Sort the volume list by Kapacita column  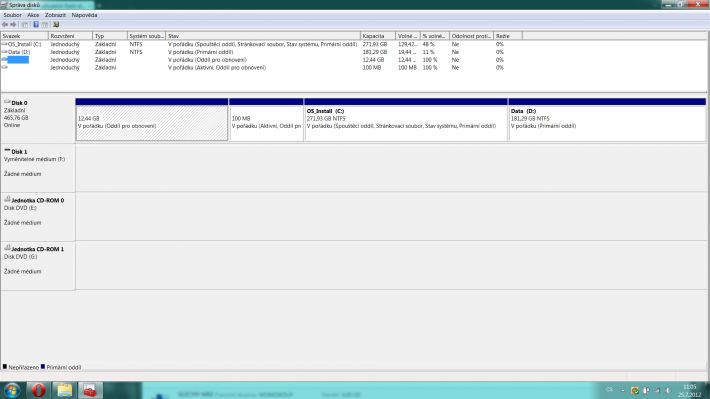[x=378, y=36]
